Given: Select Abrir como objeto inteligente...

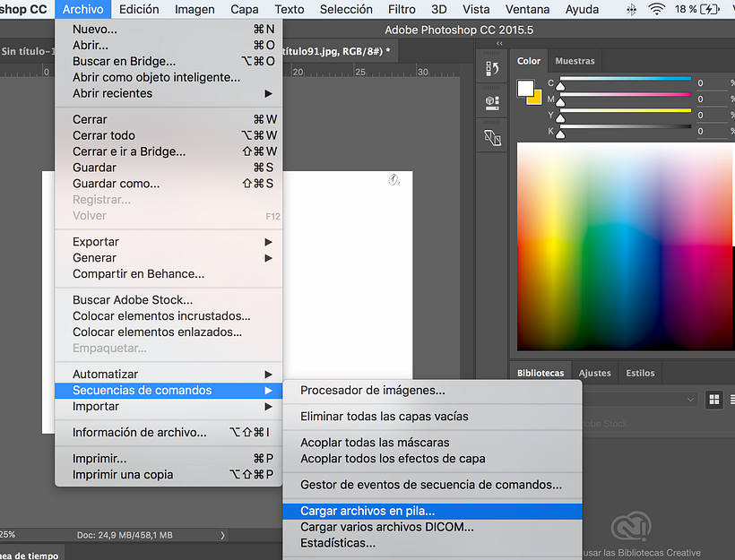Looking at the screenshot, I should click(169, 77).
